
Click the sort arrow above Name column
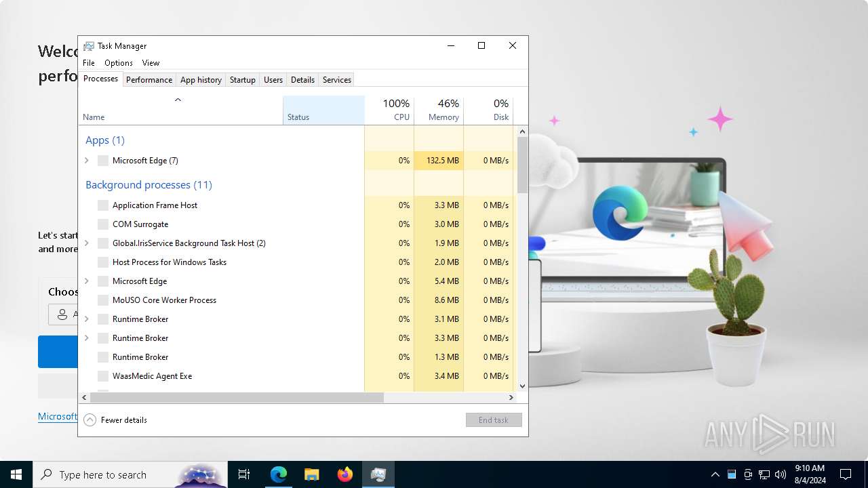click(178, 100)
